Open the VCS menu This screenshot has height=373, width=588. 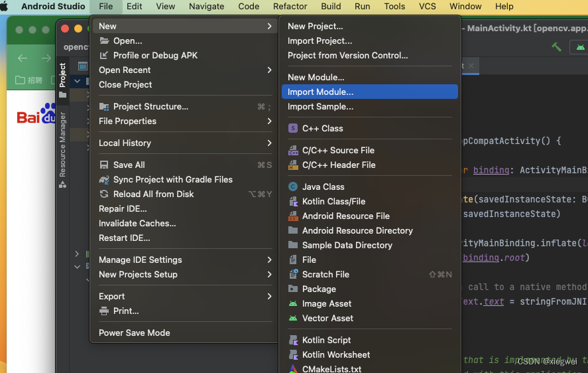(427, 7)
